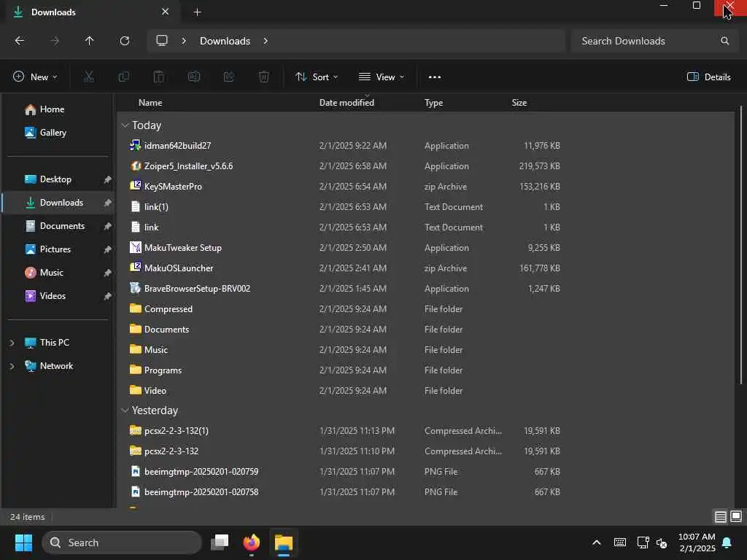Click the Search Downloads field
747x560 pixels.
coord(654,41)
